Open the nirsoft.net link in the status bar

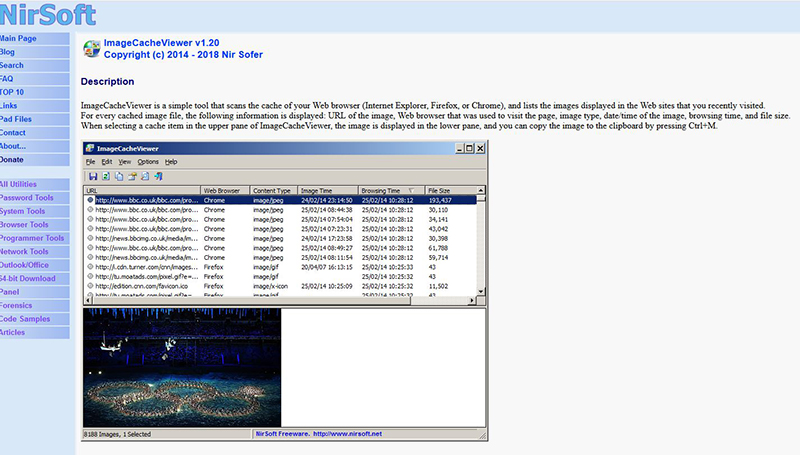coord(347,434)
